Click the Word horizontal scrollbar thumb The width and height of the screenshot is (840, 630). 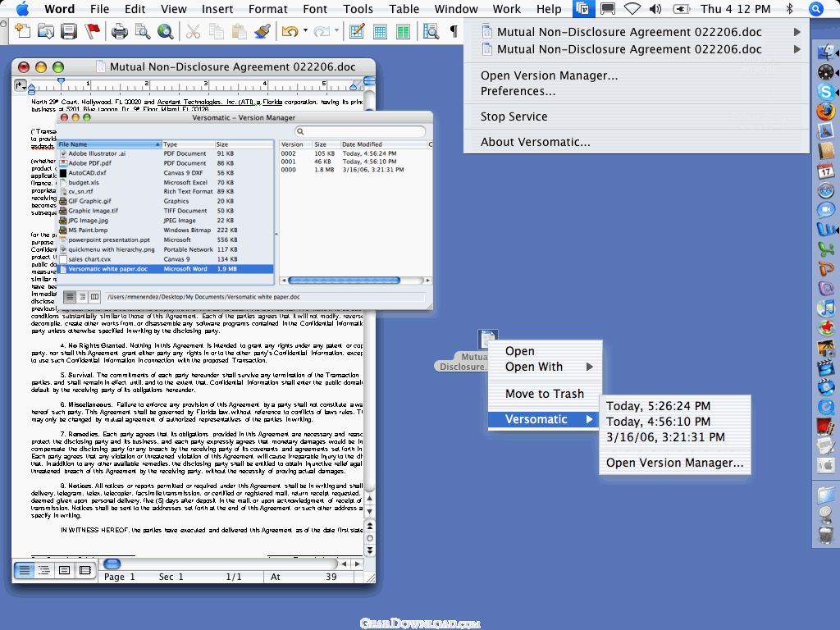112,564
